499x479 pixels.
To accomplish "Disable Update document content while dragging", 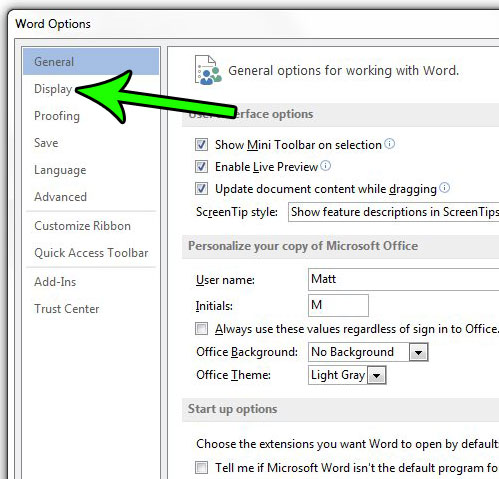I will [201, 189].
